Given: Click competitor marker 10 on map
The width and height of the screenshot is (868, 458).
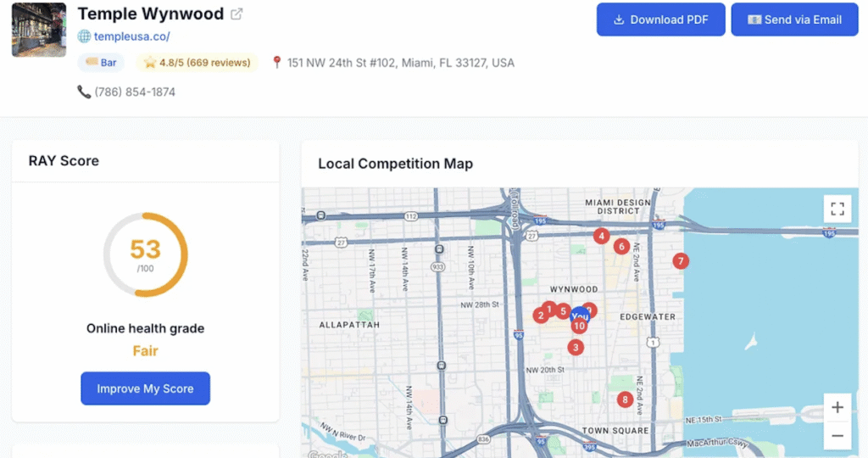Looking at the screenshot, I should [580, 327].
